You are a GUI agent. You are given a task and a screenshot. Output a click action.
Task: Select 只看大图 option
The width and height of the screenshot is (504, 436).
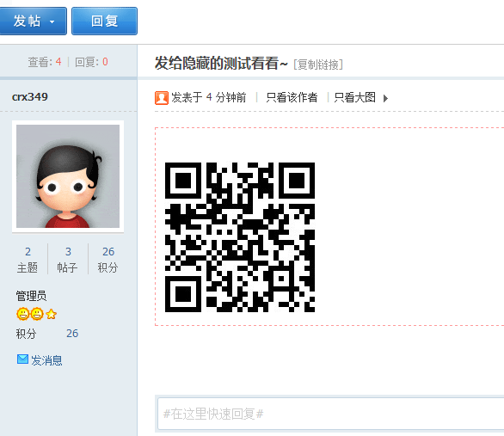[x=355, y=97]
